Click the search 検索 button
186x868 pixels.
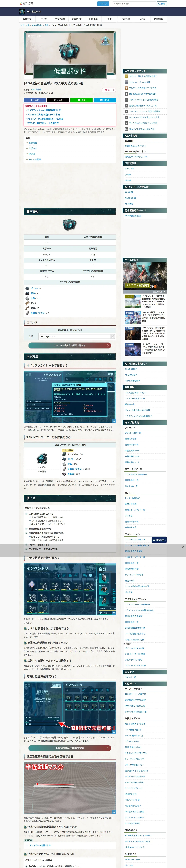click(162, 4)
